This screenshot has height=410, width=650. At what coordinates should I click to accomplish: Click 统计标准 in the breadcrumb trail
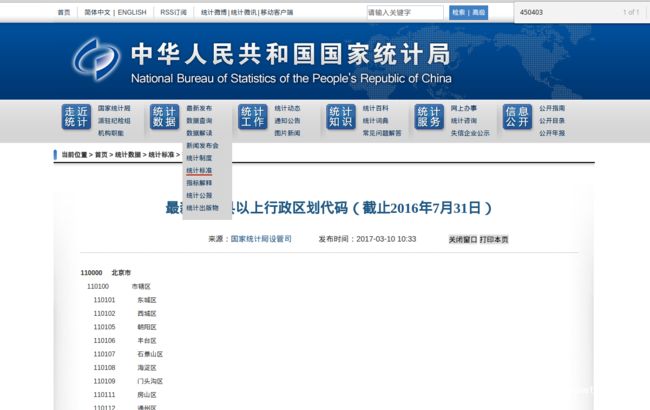[x=161, y=155]
